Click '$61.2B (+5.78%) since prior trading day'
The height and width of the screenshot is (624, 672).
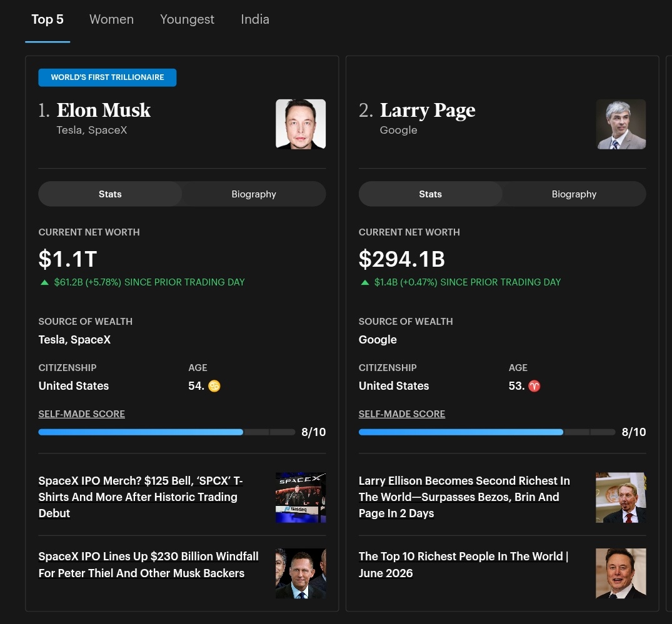[149, 282]
